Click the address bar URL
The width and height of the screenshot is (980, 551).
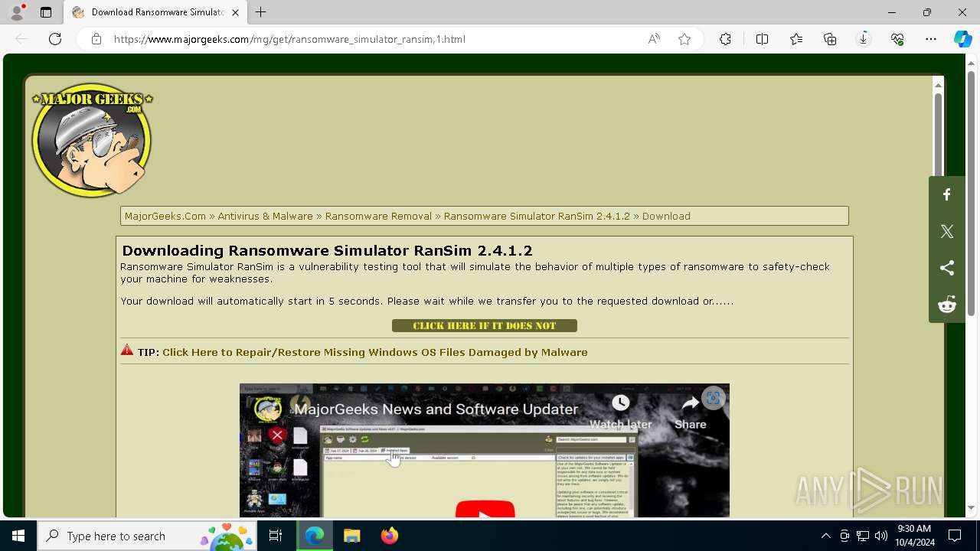289,39
